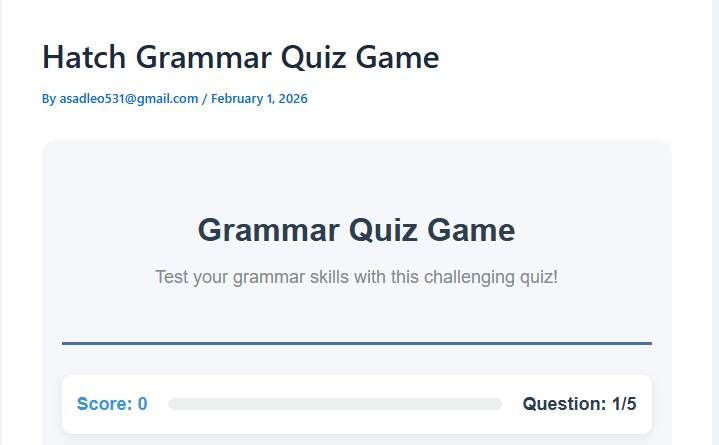719x445 pixels.
Task: Click the February 1, 2026 post date
Action: (259, 99)
